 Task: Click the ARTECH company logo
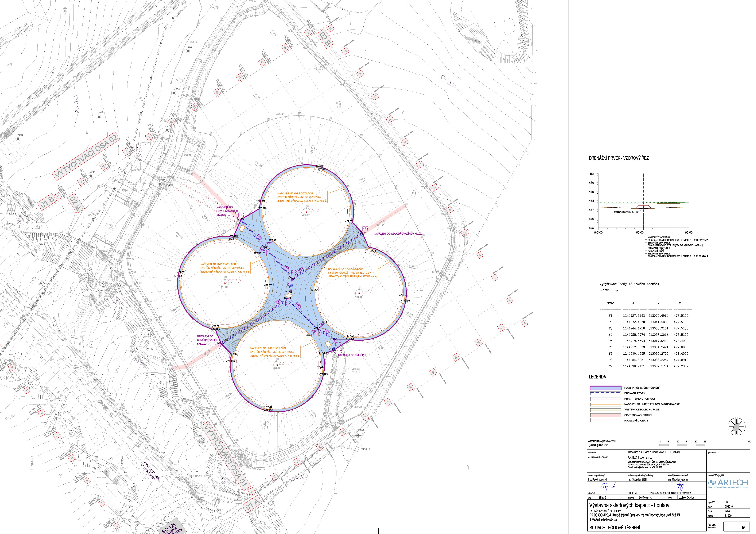(x=728, y=483)
